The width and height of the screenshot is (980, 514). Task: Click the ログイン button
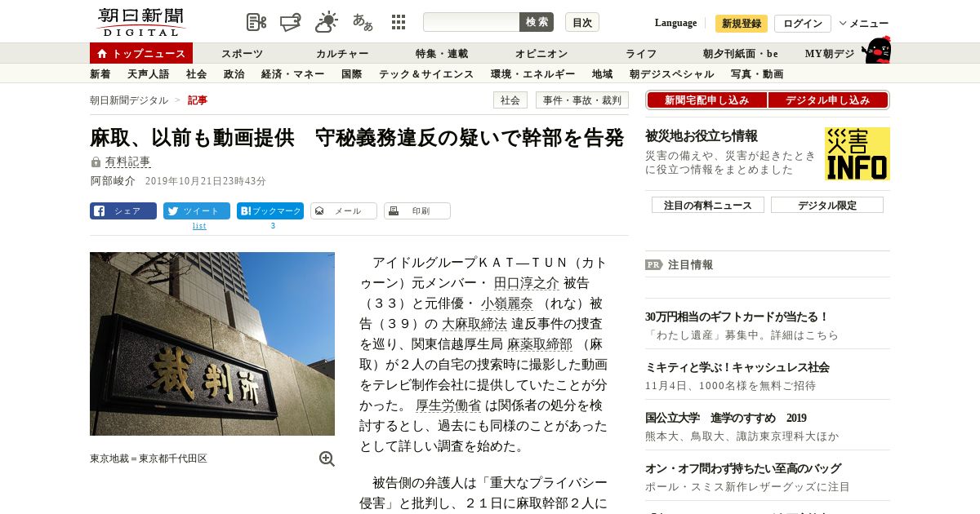tap(803, 24)
